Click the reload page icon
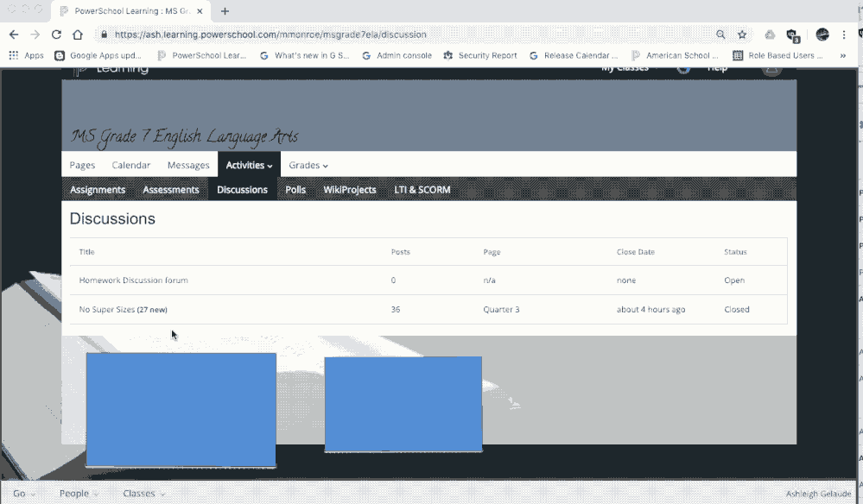 click(x=56, y=35)
